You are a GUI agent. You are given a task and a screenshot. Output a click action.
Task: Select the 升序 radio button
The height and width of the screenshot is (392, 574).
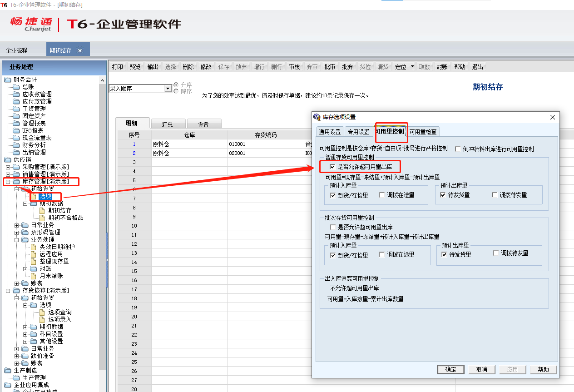[176, 85]
